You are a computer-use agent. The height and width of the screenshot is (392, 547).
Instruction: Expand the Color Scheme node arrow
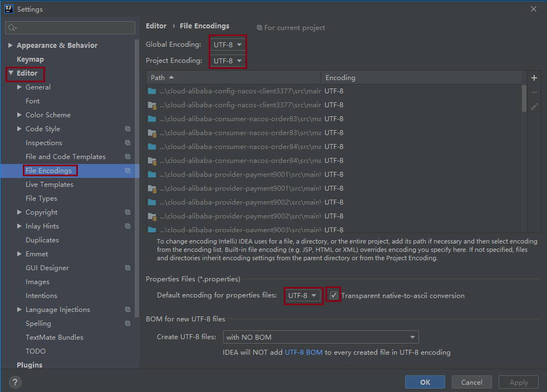pyautogui.click(x=19, y=115)
